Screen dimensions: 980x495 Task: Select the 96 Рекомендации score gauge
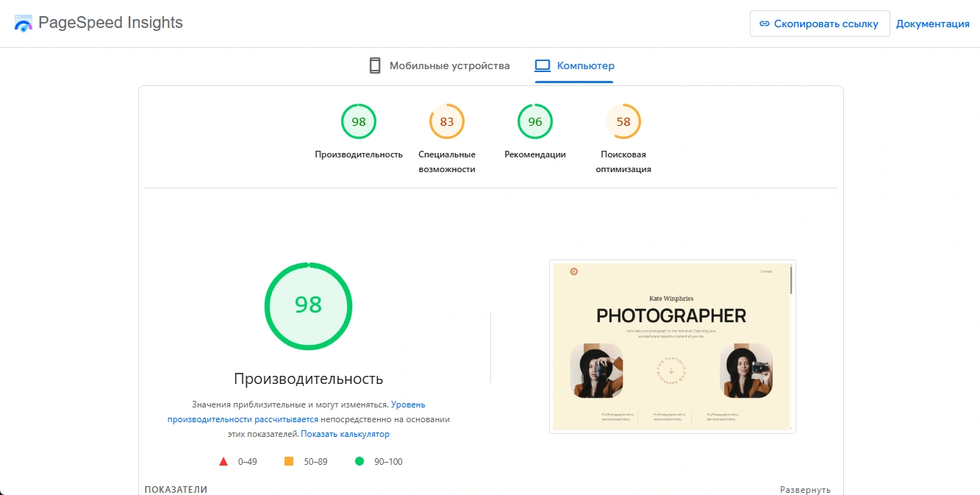tap(535, 122)
